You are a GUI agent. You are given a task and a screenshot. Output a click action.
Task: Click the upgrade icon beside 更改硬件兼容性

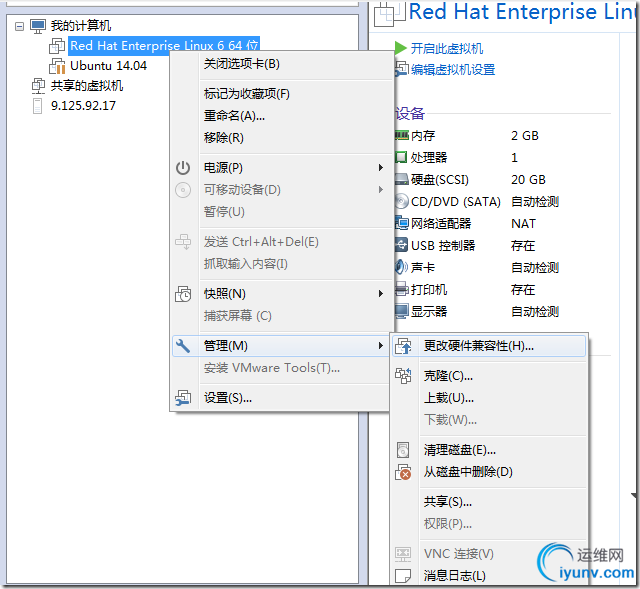(403, 346)
